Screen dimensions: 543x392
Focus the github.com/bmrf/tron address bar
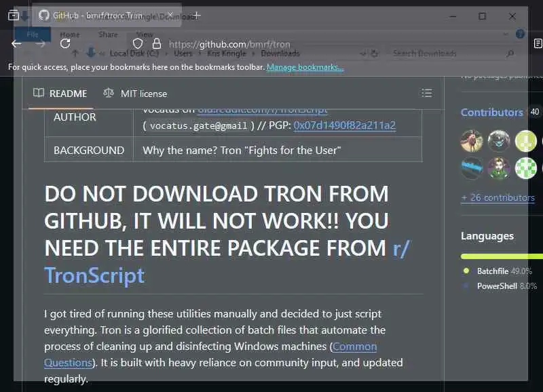pyautogui.click(x=229, y=44)
